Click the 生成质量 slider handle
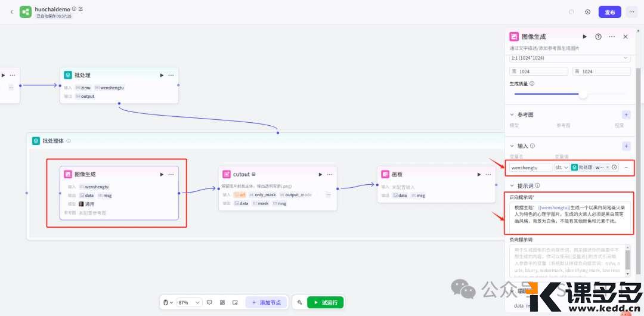Image resolution: width=644 pixels, height=316 pixels. pos(583,94)
